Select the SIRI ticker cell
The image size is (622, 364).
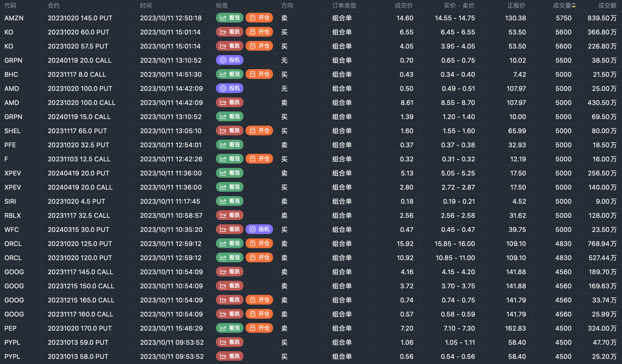(10, 202)
